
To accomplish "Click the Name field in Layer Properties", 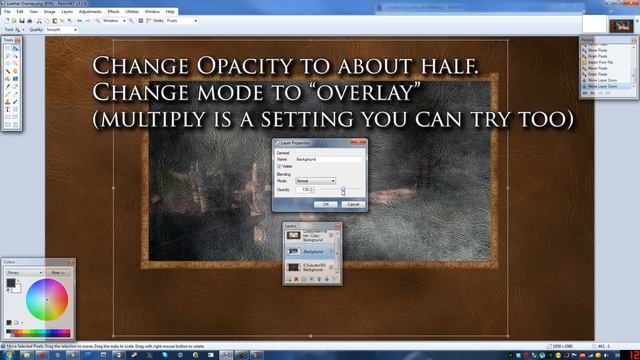I will point(329,159).
